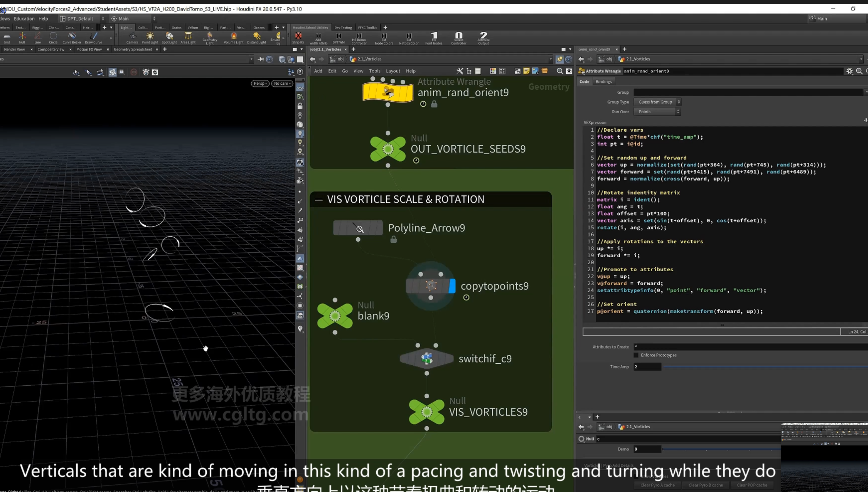Click the Group input field
The height and width of the screenshot is (492, 868).
[748, 92]
